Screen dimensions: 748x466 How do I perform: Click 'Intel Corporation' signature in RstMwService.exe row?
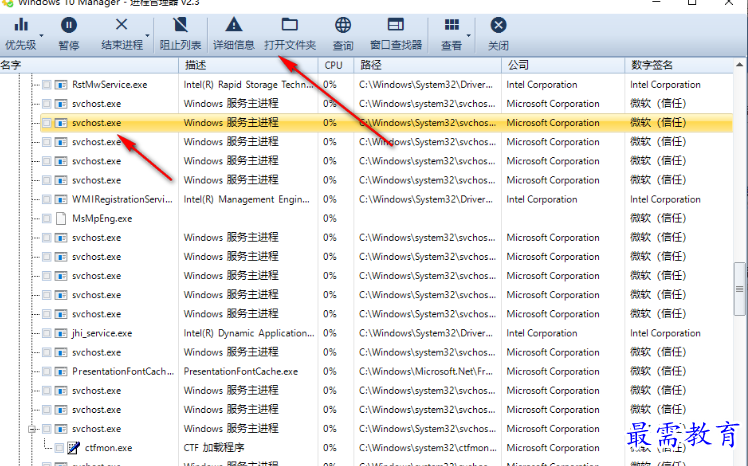pos(665,85)
